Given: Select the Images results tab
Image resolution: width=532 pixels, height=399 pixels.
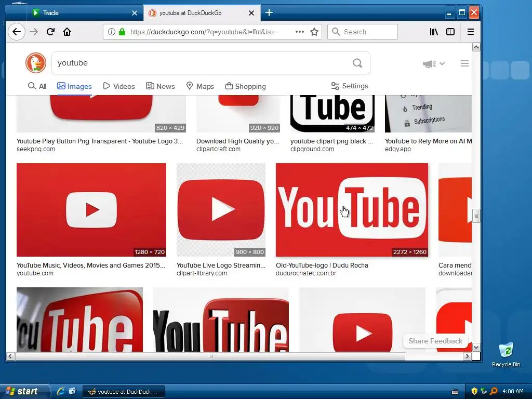Looking at the screenshot, I should click(x=74, y=86).
